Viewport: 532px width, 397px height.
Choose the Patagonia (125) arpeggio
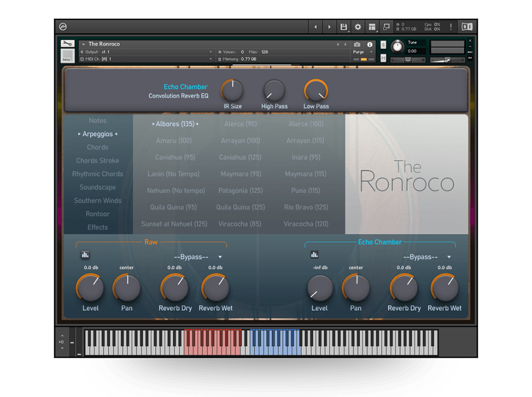(x=241, y=190)
